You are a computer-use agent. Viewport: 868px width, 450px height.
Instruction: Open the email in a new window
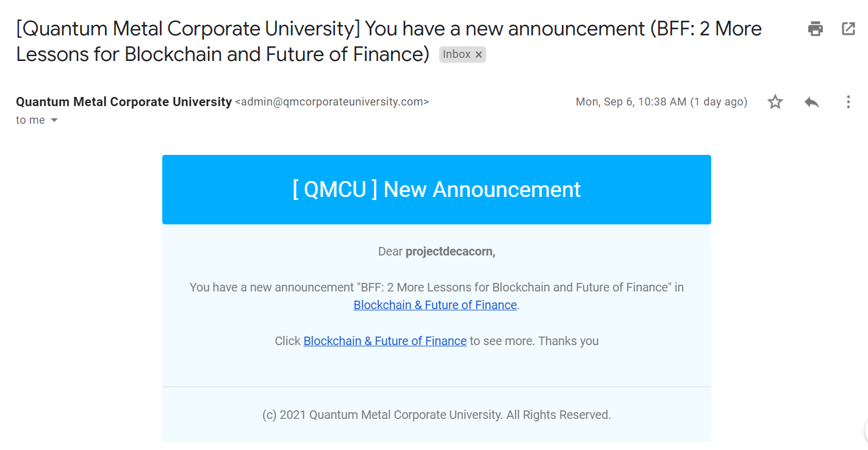pyautogui.click(x=848, y=29)
